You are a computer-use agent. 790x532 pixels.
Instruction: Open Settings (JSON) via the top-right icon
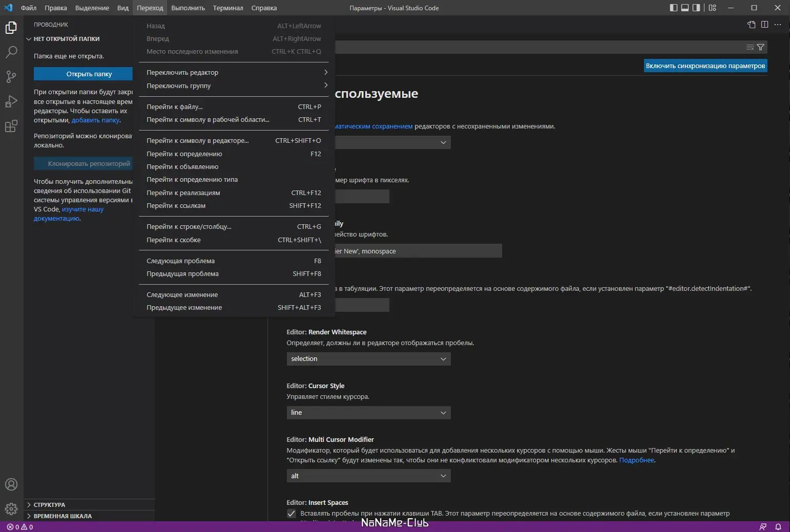click(752, 24)
